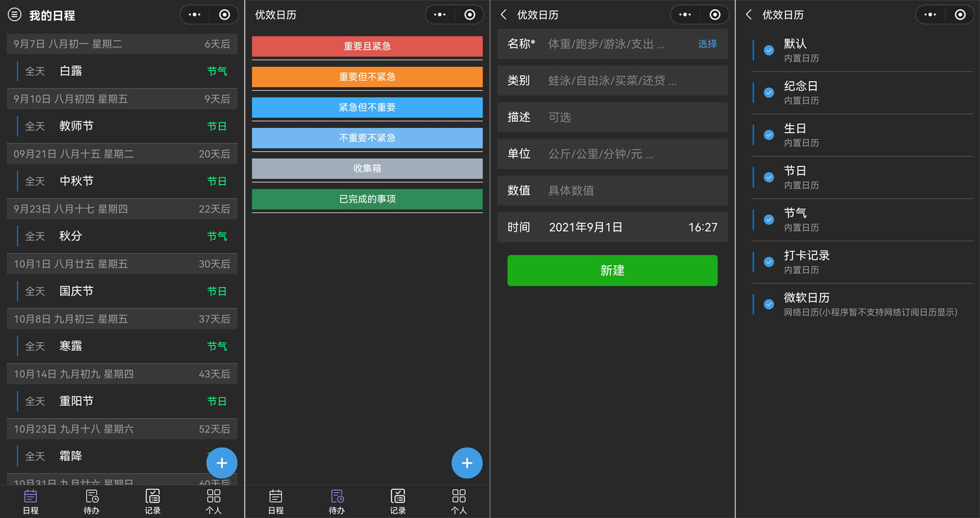Screen dimensions: 980x518
Task: Tap the circle target icon in 我的日程 panel
Action: [x=225, y=15]
